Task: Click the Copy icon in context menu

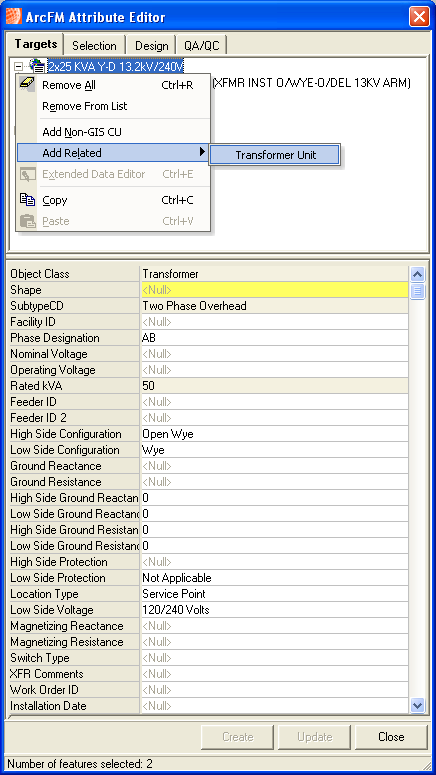Action: pos(27,200)
